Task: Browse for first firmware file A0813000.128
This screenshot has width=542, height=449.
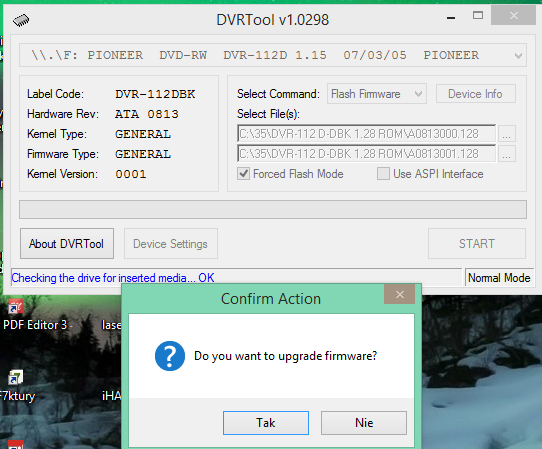Action: coord(507,134)
